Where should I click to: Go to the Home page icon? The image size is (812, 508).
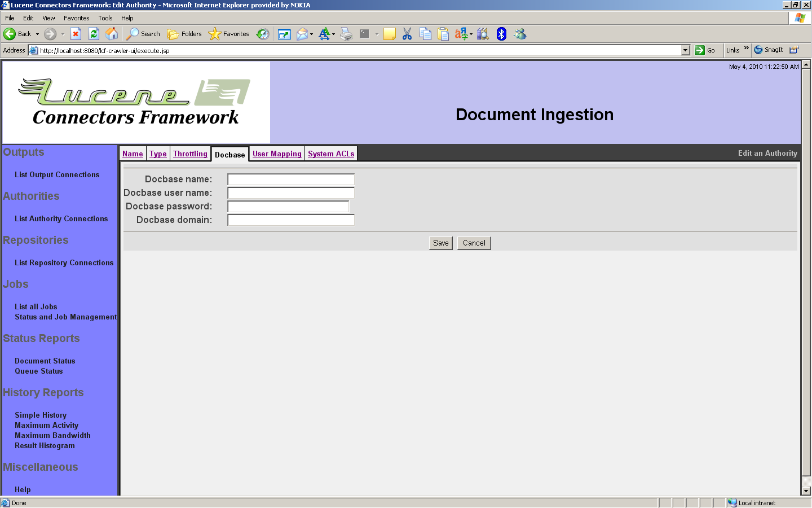[112, 34]
